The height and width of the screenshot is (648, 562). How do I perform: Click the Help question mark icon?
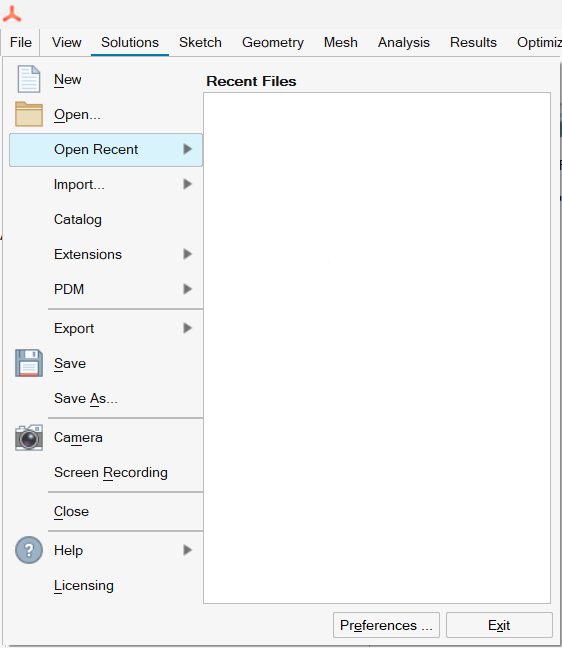click(x=29, y=550)
